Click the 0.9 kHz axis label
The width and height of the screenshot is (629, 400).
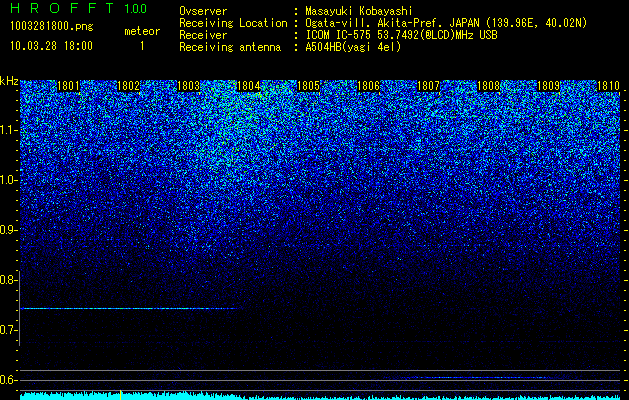point(8,230)
